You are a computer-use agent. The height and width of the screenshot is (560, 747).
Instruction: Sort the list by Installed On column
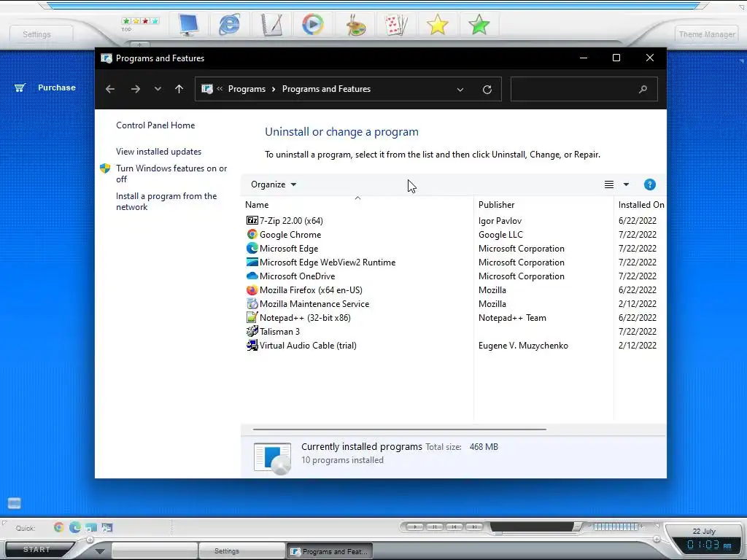coord(641,205)
